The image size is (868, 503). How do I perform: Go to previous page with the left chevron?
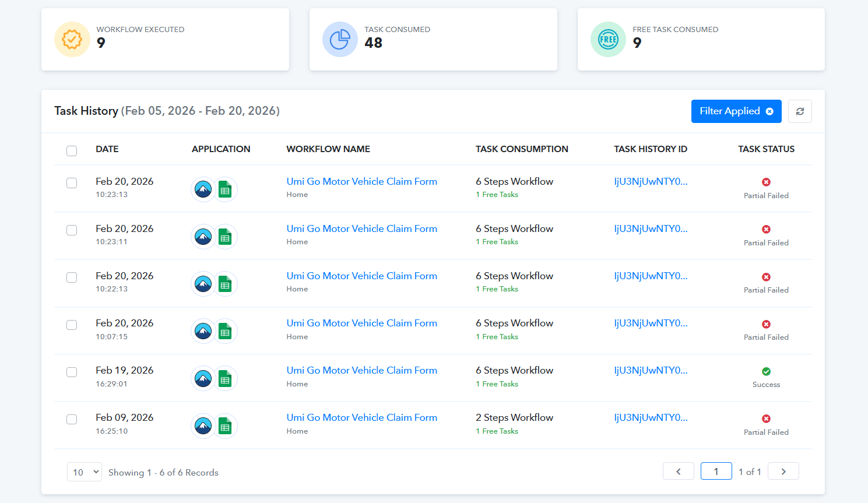tap(678, 472)
